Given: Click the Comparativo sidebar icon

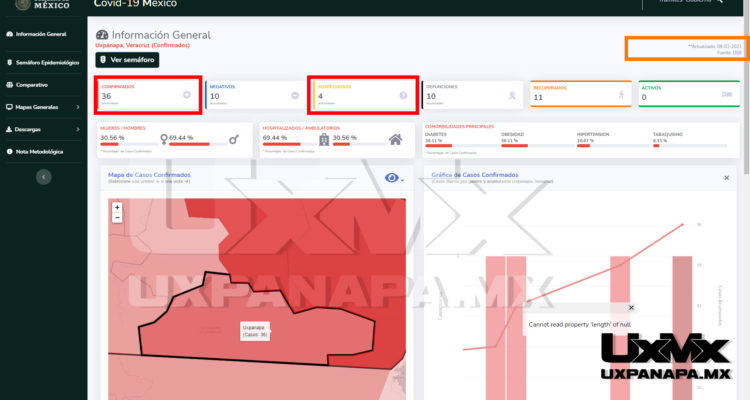Looking at the screenshot, I should coord(10,85).
